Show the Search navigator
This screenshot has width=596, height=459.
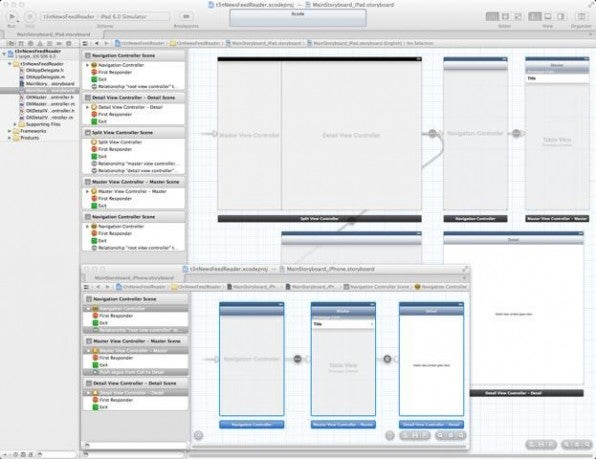(x=30, y=43)
